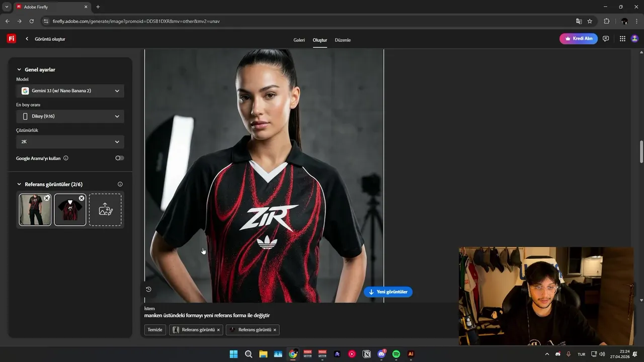Open Discord from the taskbar
The width and height of the screenshot is (644, 362).
pos(381,354)
